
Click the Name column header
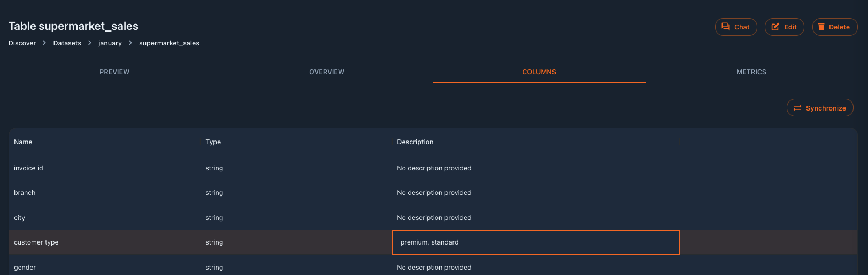coord(23,142)
